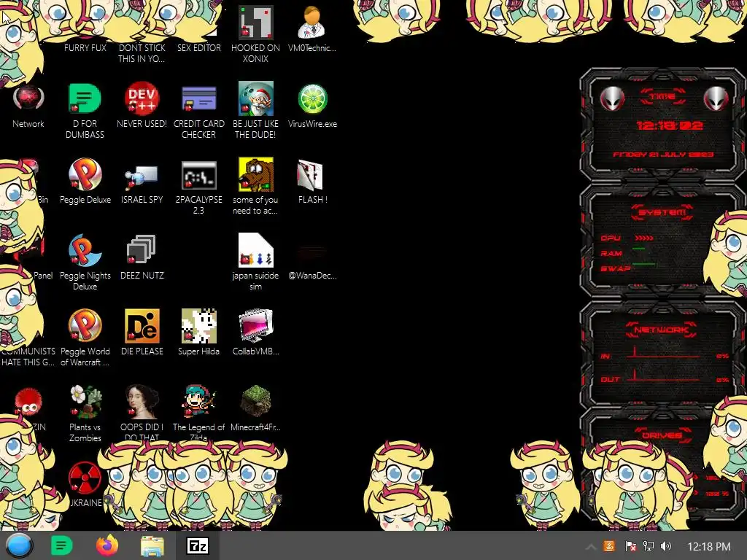
Task: Click the RAM usage bar
Action: pyautogui.click(x=639, y=249)
